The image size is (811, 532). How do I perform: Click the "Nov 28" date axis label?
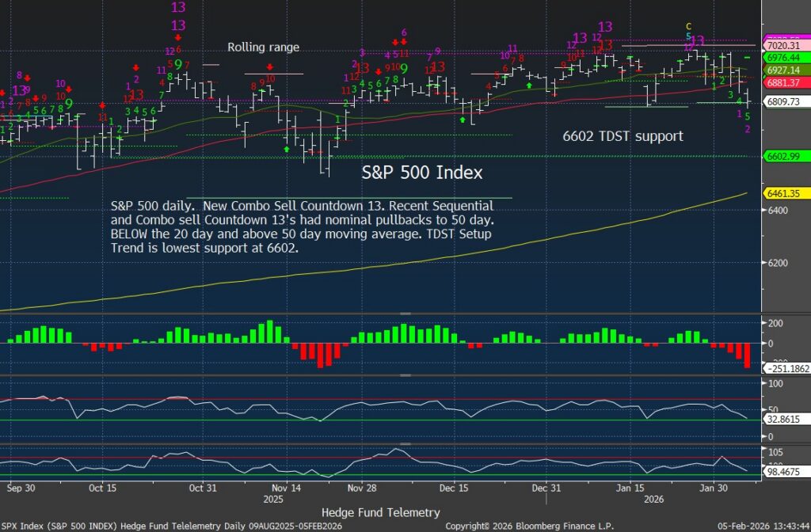[x=361, y=488]
